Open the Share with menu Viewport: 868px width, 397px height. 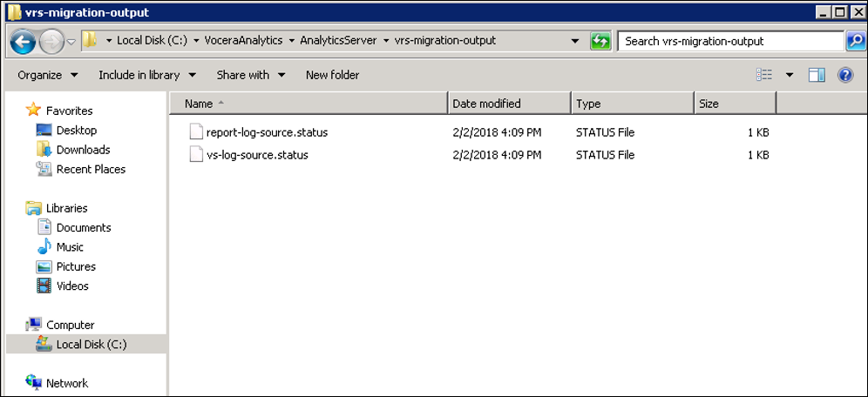251,75
